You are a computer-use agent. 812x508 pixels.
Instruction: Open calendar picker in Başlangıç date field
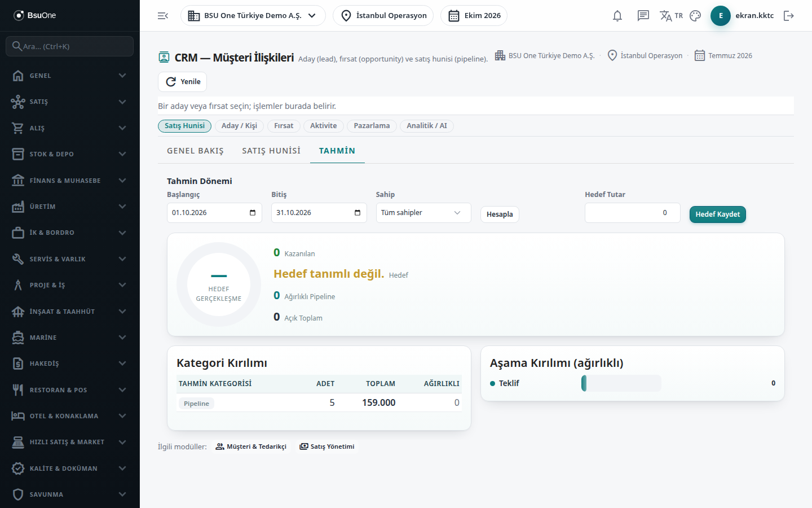253,213
